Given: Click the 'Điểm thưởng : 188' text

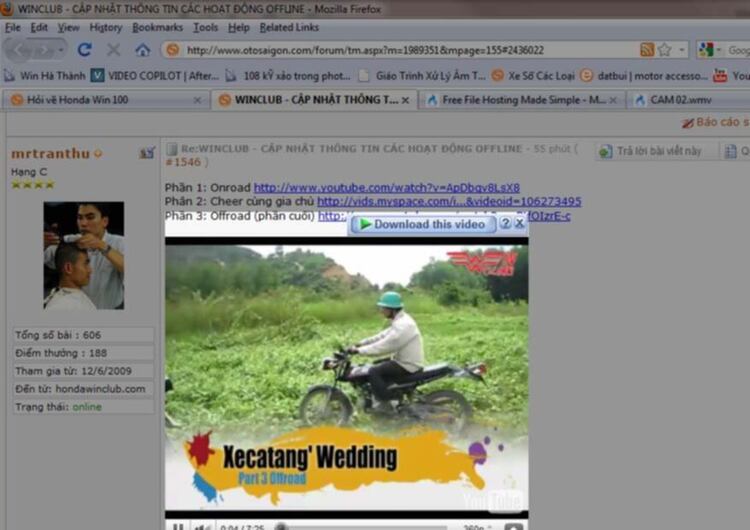Looking at the screenshot, I should [x=61, y=353].
